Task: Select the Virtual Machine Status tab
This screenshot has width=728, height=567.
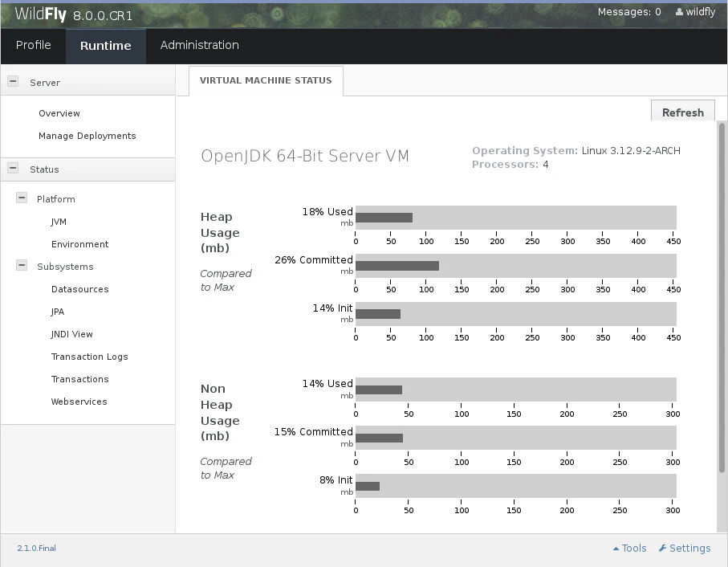Action: pos(266,80)
